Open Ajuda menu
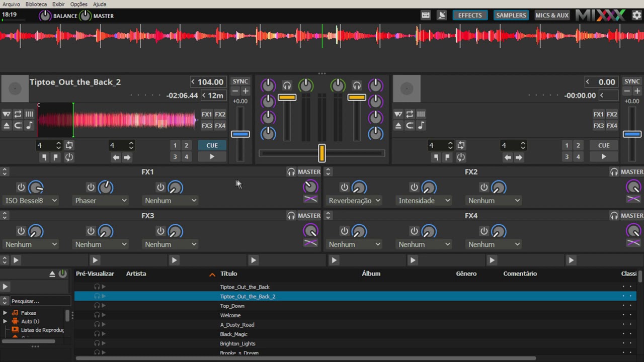This screenshot has height=362, width=644. (100, 4)
